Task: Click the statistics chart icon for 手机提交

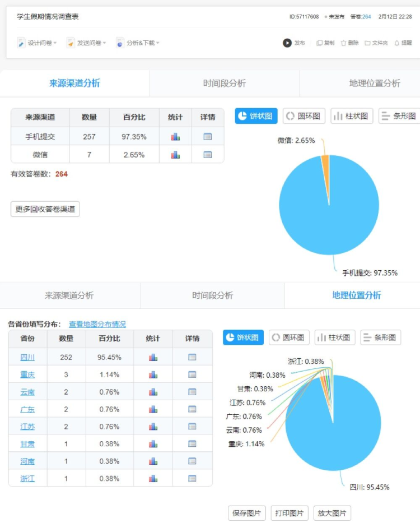Action: [x=175, y=136]
